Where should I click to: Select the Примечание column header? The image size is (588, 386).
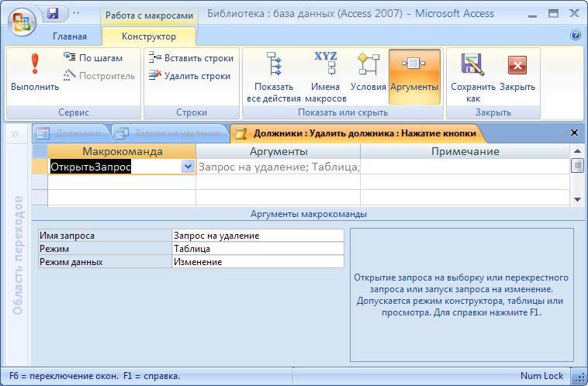[465, 151]
